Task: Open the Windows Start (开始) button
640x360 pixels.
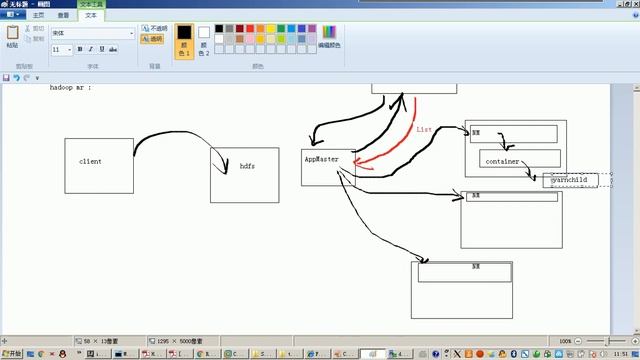Action: (x=12, y=353)
